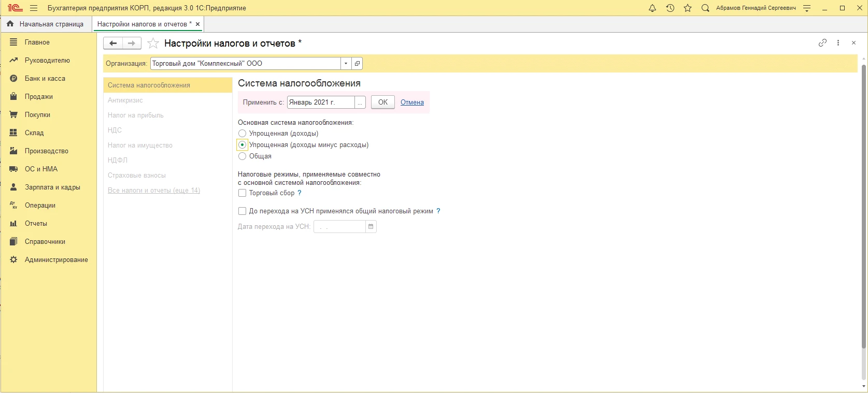Click the notifications bell icon
Viewport: 868px width, 393px height.
click(x=652, y=8)
